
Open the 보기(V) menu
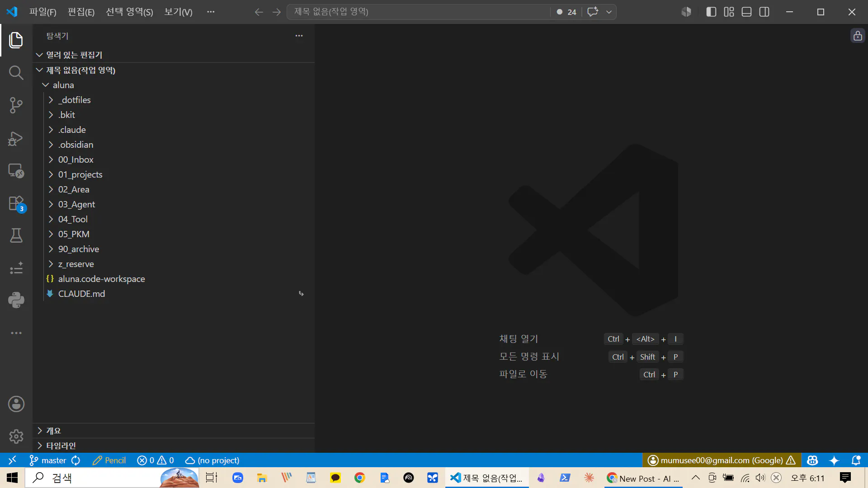tap(178, 12)
